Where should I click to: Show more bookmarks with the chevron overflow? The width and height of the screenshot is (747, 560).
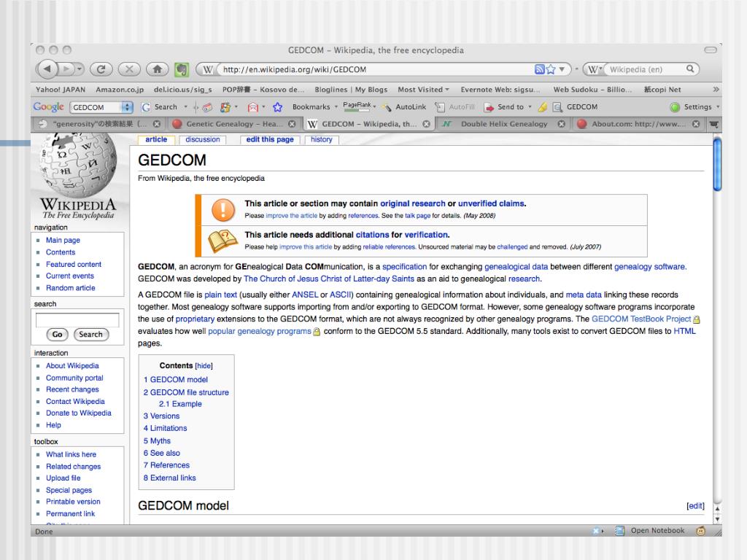tap(716, 90)
